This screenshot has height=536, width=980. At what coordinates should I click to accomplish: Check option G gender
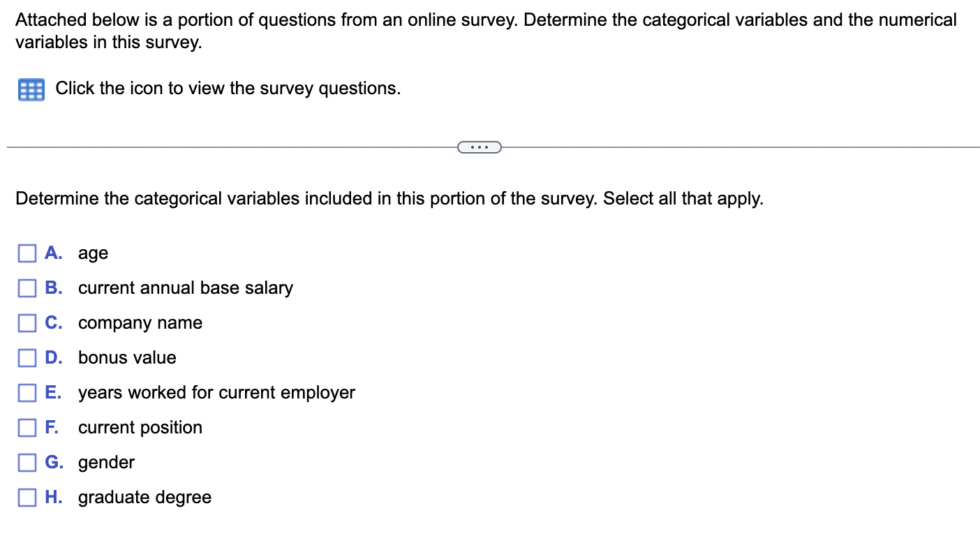point(27,462)
